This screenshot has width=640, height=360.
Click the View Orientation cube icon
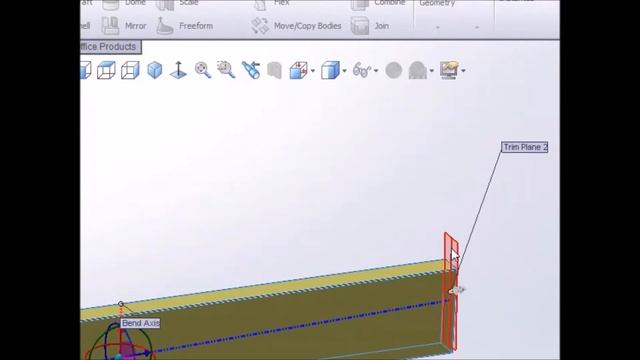point(299,70)
